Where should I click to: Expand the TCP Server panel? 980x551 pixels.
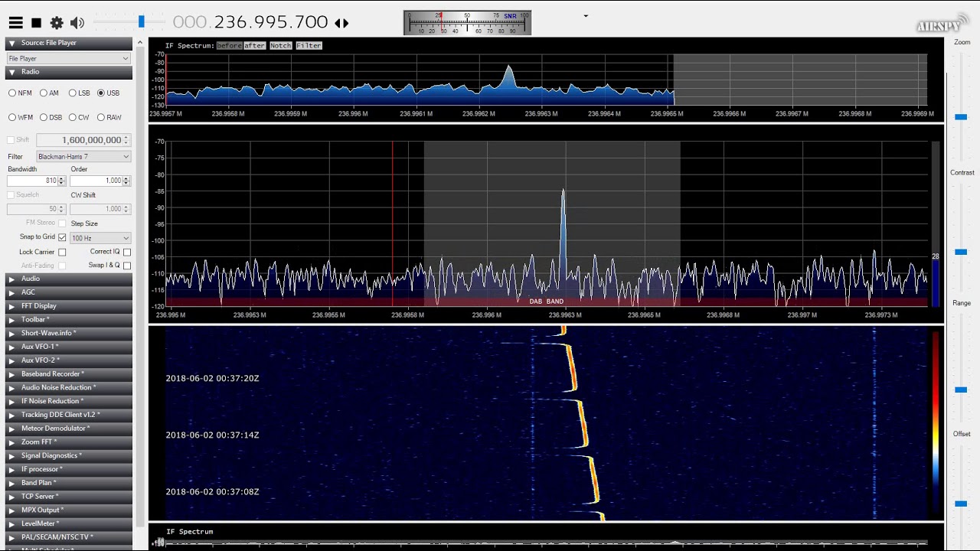pos(69,497)
